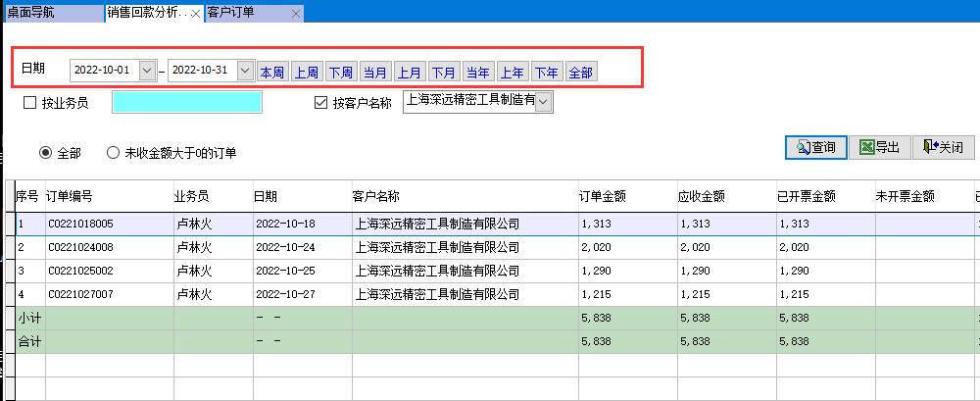
Task: Select order row C0221024008
Action: point(80,247)
